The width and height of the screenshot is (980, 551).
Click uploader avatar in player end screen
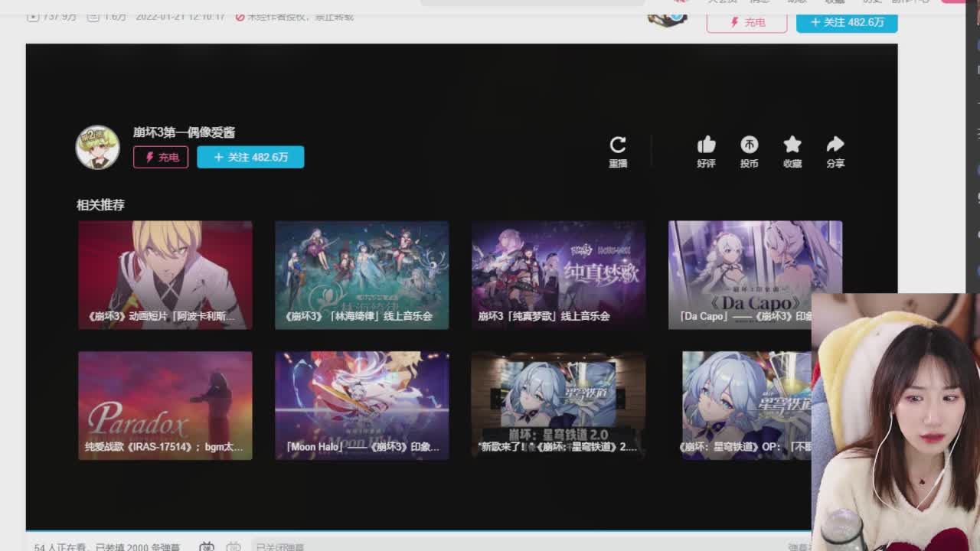[x=97, y=147]
